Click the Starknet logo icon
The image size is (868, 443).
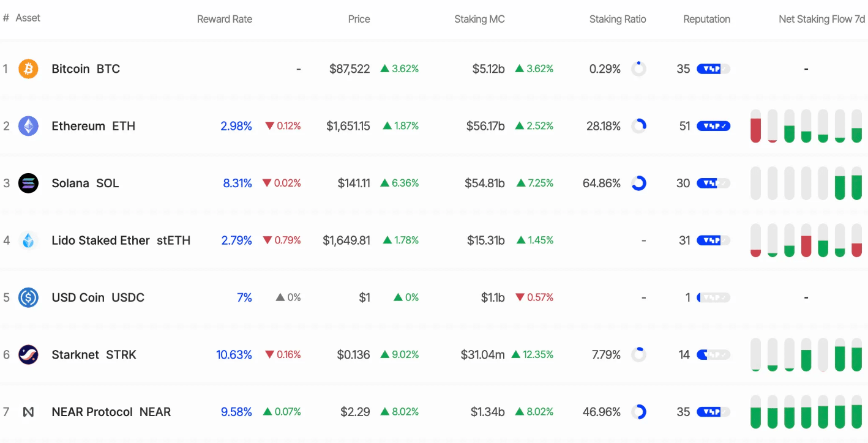pyautogui.click(x=28, y=355)
